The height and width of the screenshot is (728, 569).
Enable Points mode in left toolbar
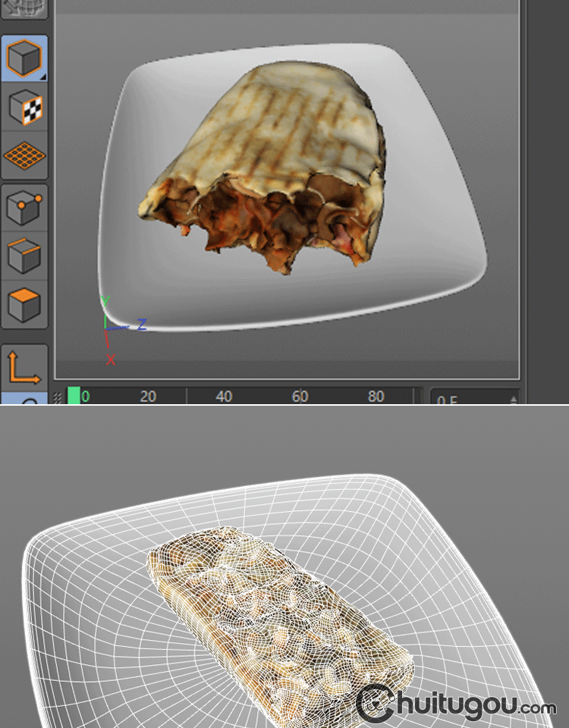(24, 208)
